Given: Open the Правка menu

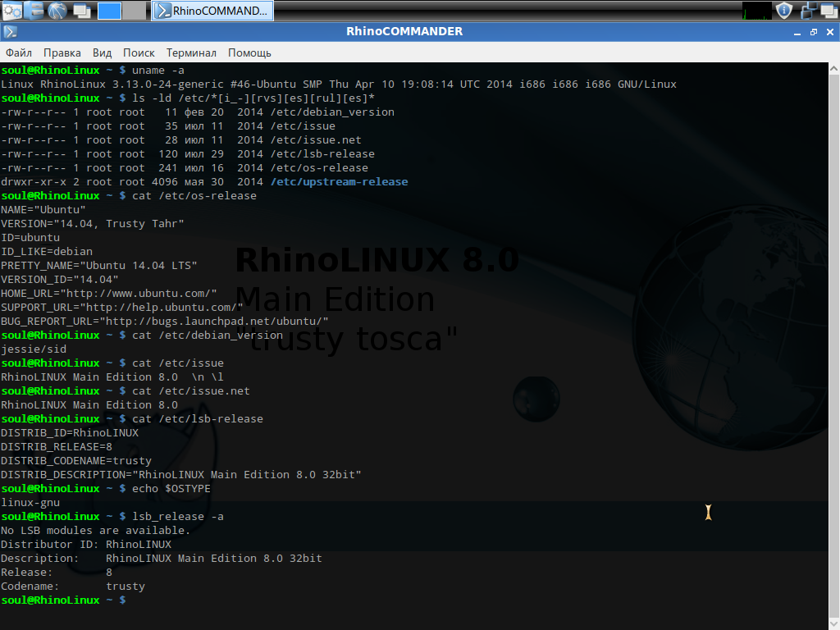Looking at the screenshot, I should tap(62, 53).
